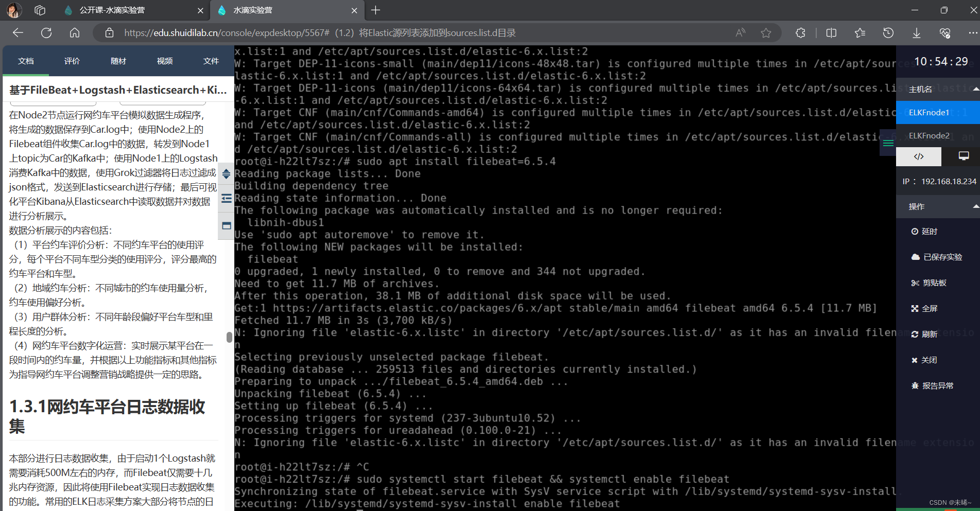Click the 延时 delay button

pos(924,232)
